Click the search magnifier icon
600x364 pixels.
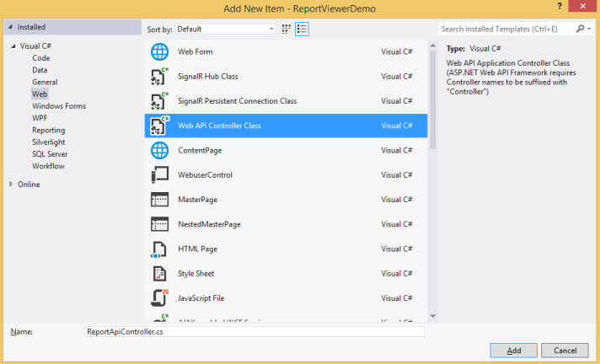tap(580, 29)
